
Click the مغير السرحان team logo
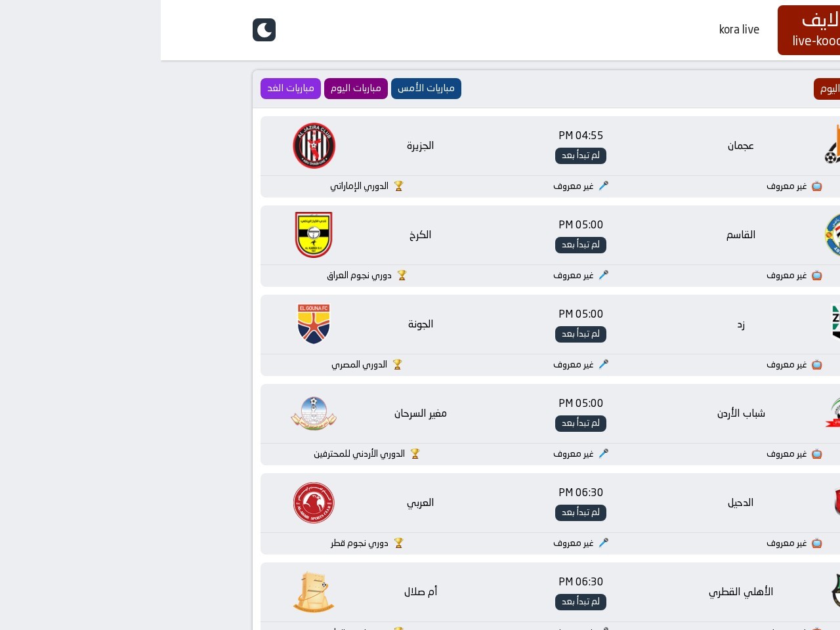[314, 413]
